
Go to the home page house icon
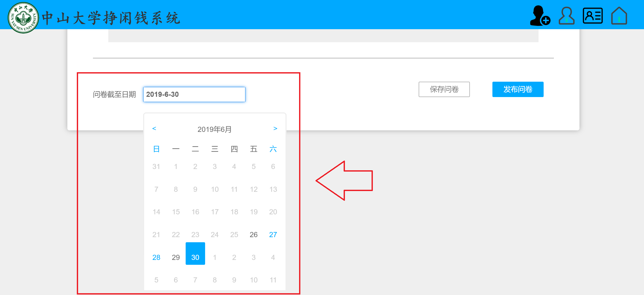tap(619, 16)
